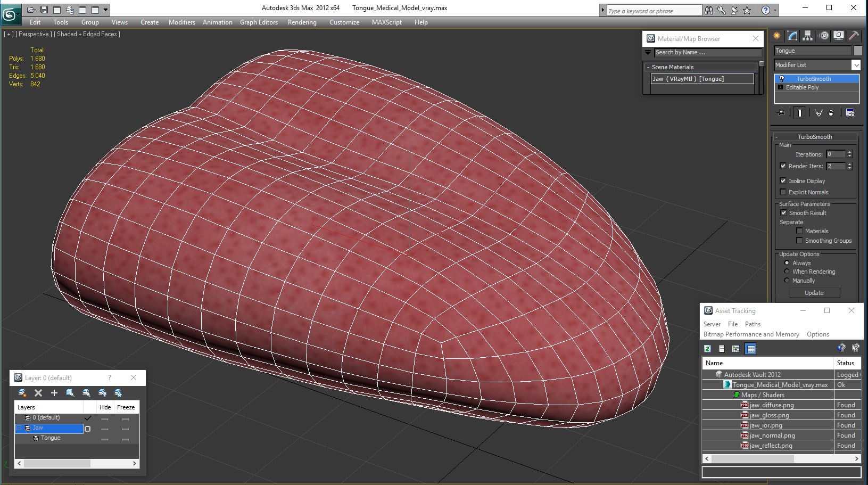Toggle TurboSmooth lightbulb icon in stack
This screenshot has height=485, width=868.
point(782,79)
